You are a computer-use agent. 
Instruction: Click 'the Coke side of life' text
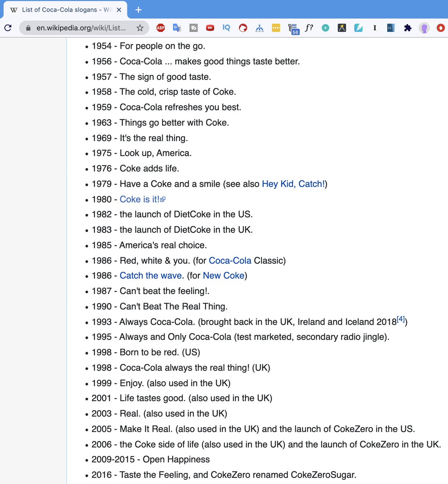159,444
